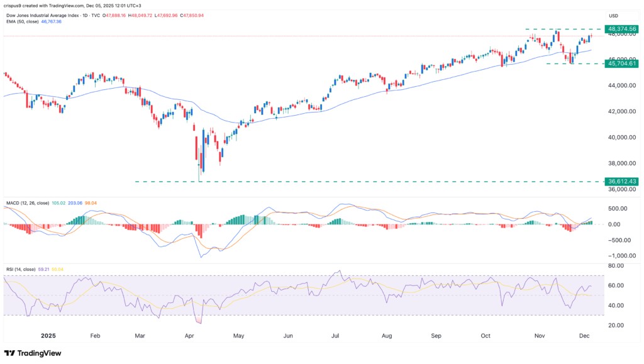
Task: Click the 42,000.00 price axis value
Action: point(622,111)
